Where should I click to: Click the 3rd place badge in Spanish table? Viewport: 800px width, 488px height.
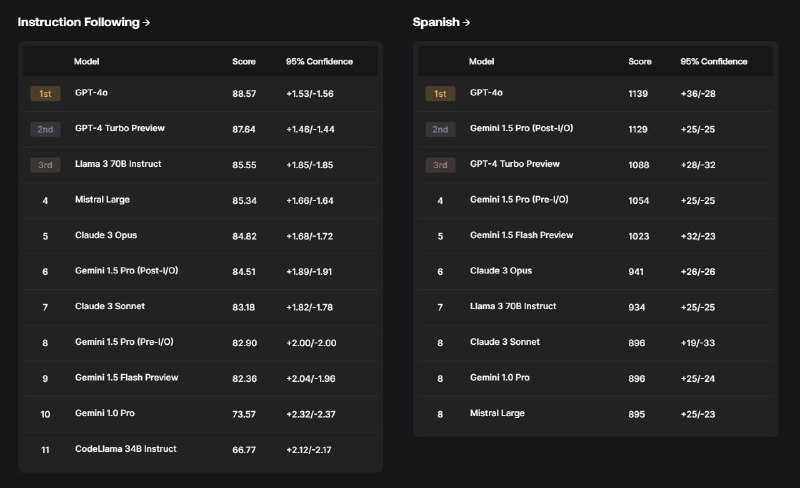pos(440,165)
